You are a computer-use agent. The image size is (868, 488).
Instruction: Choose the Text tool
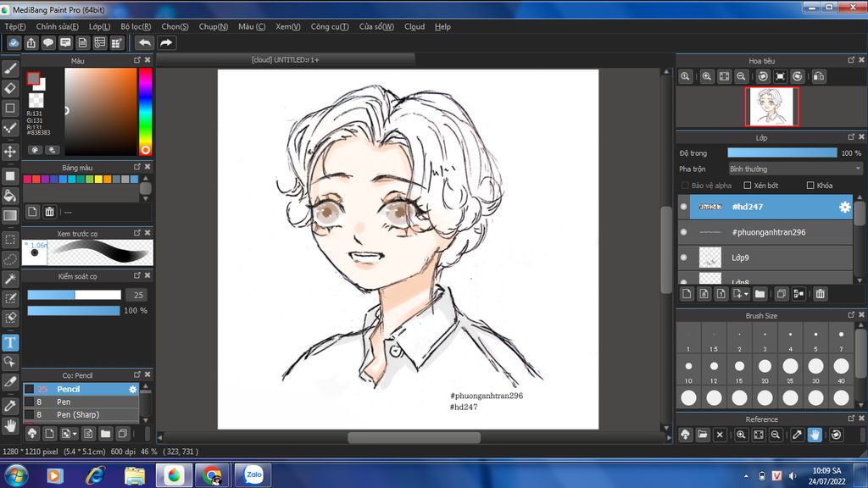pyautogui.click(x=10, y=342)
